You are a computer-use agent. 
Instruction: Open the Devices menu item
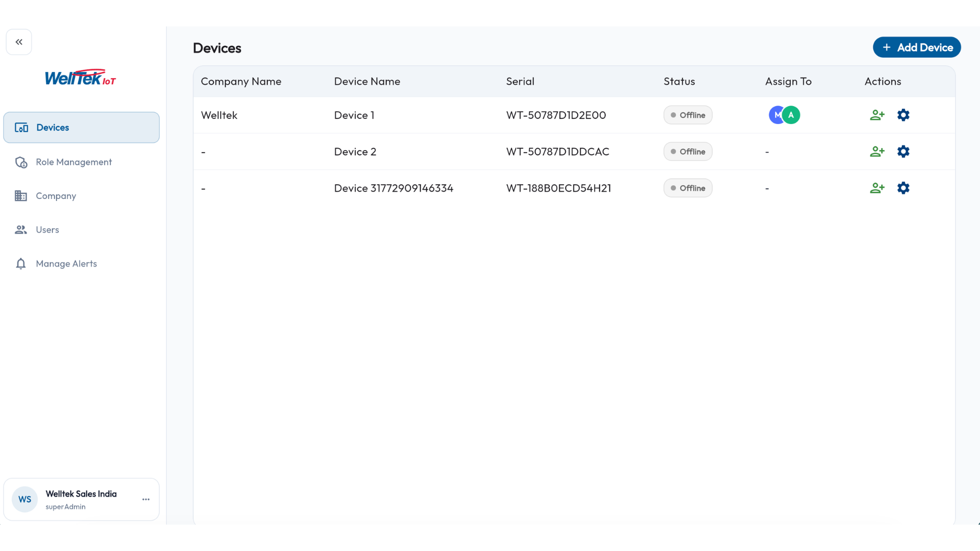click(81, 128)
